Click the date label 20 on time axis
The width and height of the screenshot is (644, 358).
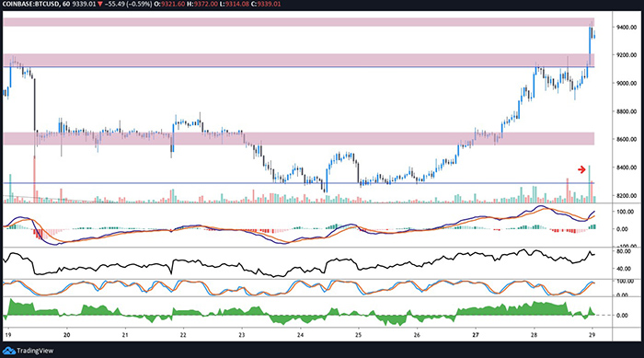66,335
